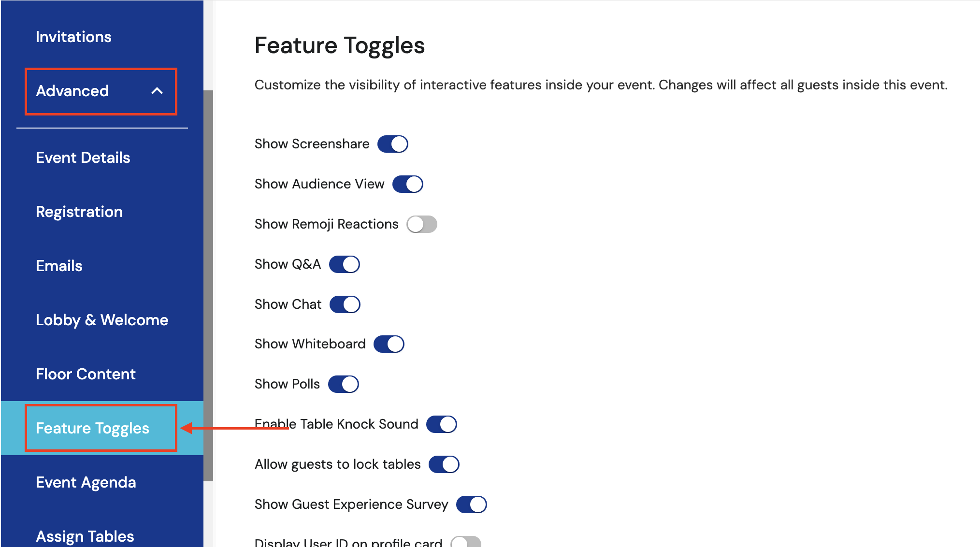980x547 pixels.
Task: Disable the Show Whiteboard toggle
Action: [x=389, y=344]
